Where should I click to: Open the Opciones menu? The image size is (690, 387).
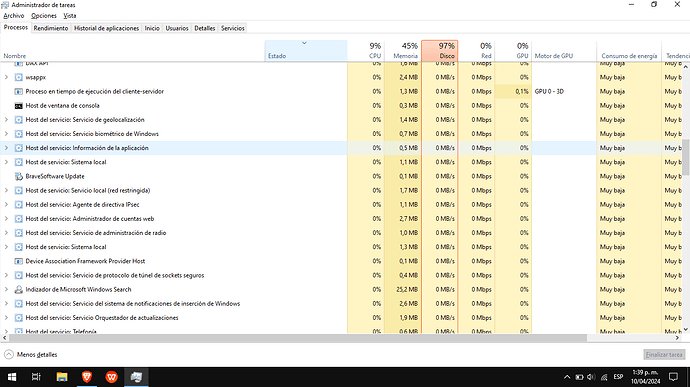coord(44,16)
